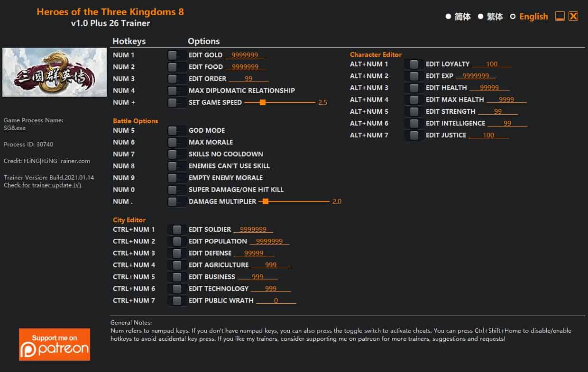Toggle the Edit Intelligence switch
Viewport: 588px width, 372px height.
[414, 123]
